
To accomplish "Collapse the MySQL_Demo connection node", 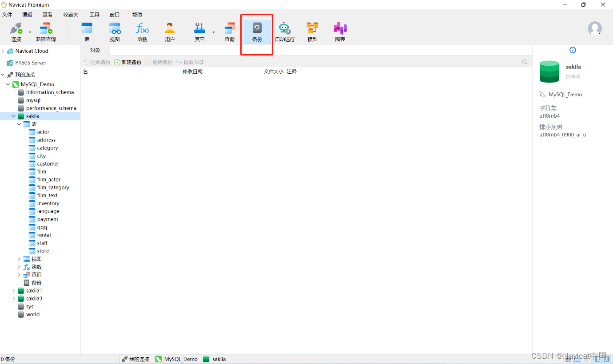I will [x=8, y=84].
